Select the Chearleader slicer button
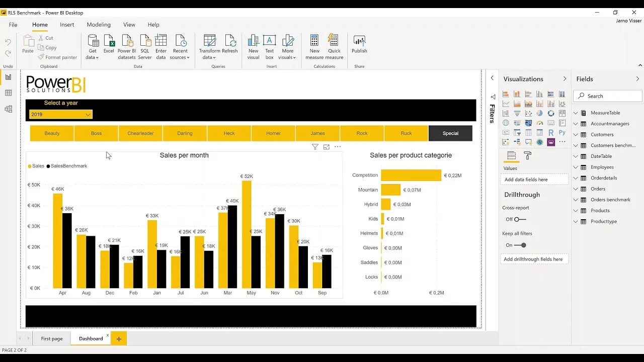Image resolution: width=644 pixels, height=362 pixels. (140, 133)
